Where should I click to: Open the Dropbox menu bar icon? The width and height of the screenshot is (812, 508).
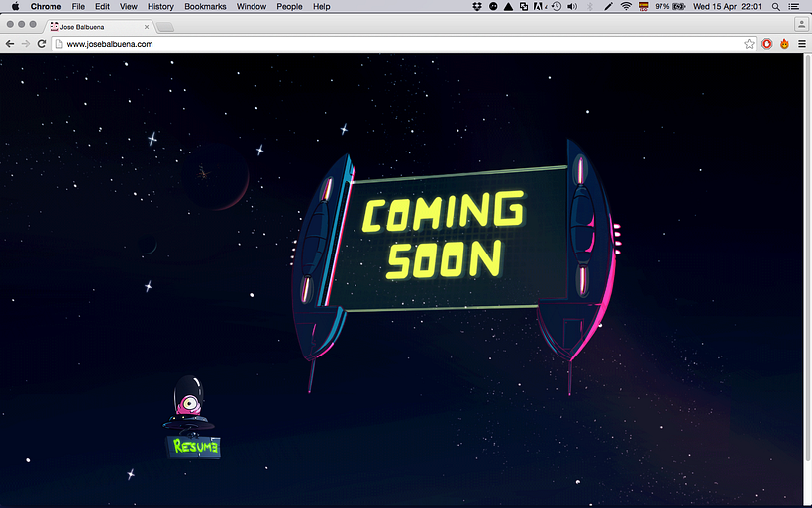477,6
